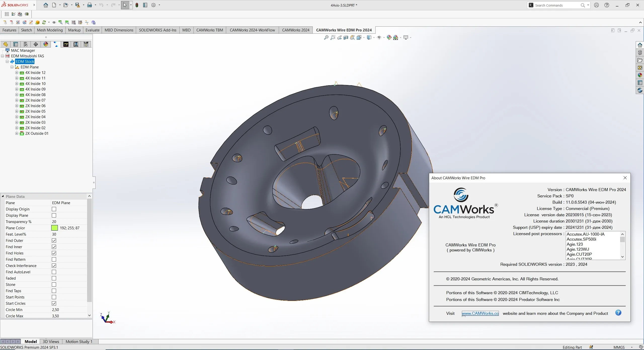This screenshot has width=644, height=350.
Task: Click the Transparency % value 20
Action: coord(54,222)
